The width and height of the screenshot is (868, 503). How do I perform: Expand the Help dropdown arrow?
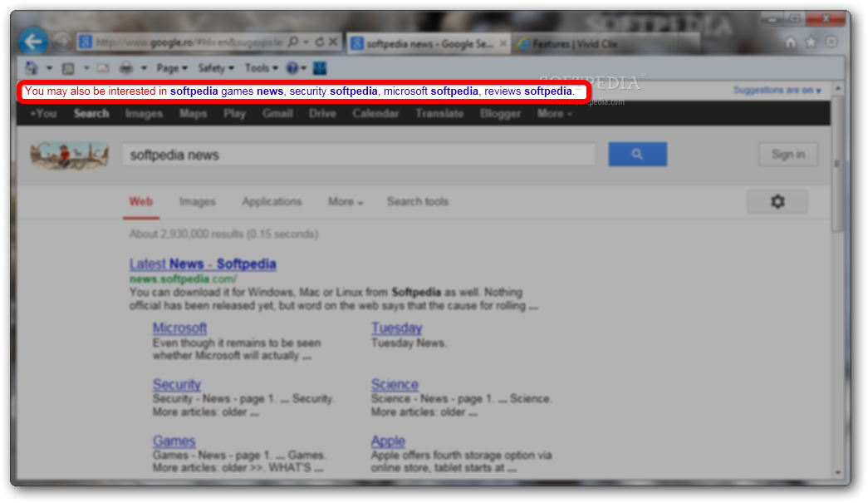point(303,68)
